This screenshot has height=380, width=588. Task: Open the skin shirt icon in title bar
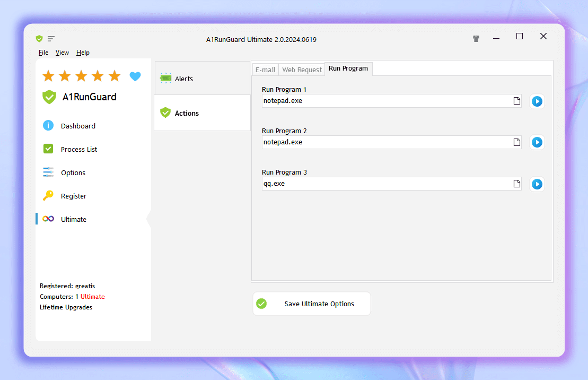pyautogui.click(x=476, y=39)
